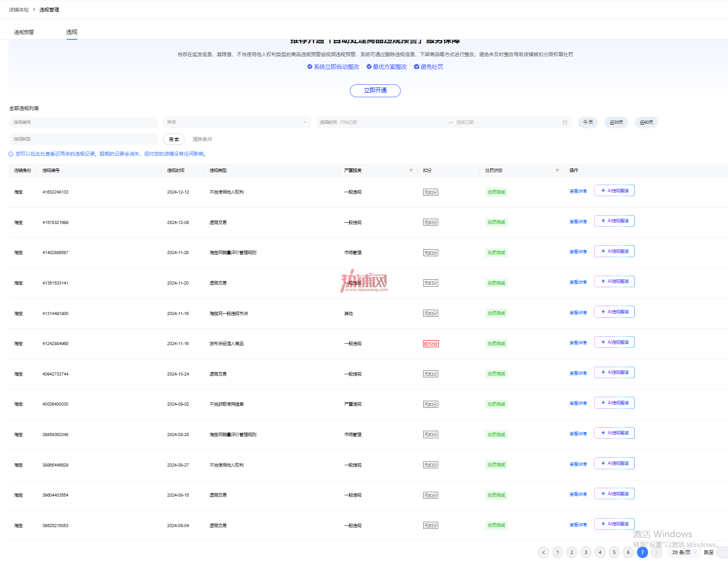Jump to page 3 in pagination

[x=586, y=552]
